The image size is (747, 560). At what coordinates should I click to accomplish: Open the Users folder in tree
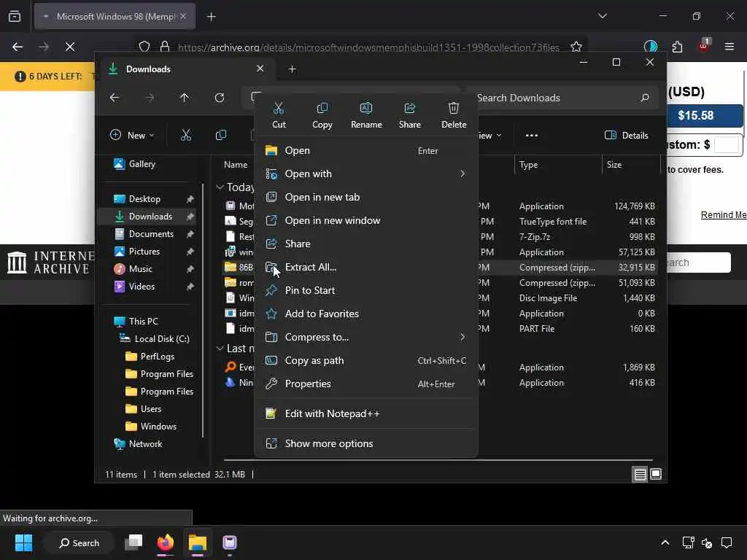[150, 409]
